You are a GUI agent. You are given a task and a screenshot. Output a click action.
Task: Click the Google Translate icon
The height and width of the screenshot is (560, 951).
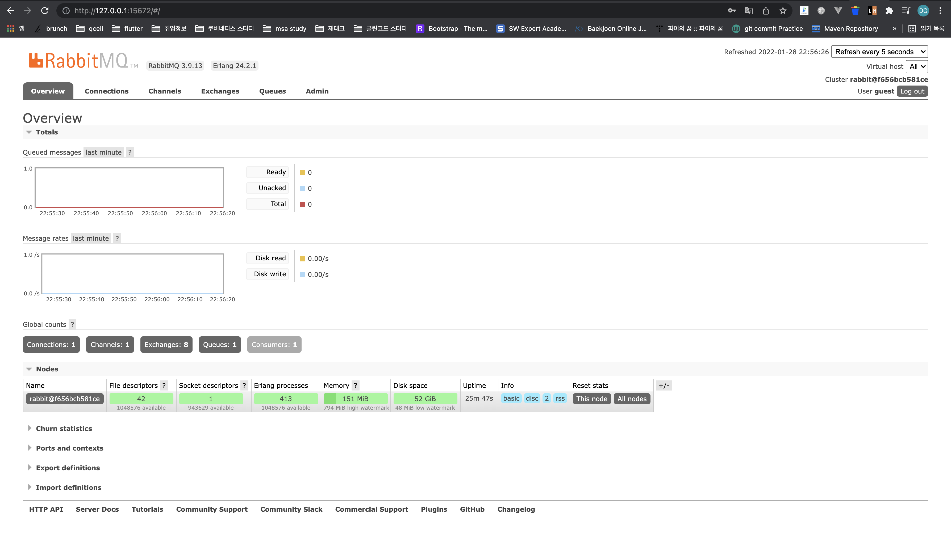(749, 11)
